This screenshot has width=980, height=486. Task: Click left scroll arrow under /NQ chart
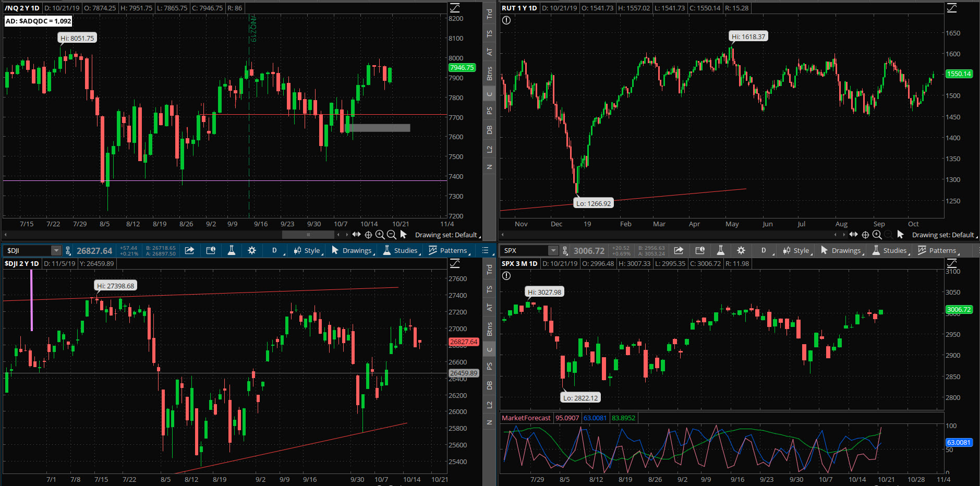6,235
